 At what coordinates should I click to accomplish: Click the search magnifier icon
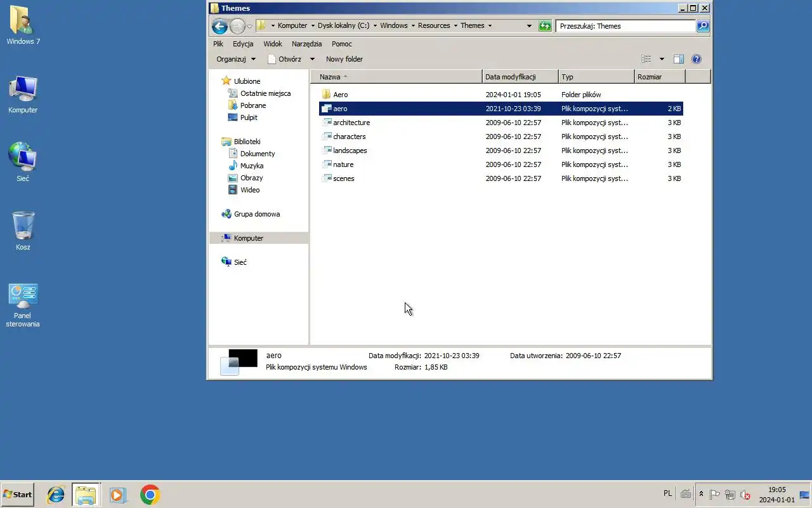[703, 26]
